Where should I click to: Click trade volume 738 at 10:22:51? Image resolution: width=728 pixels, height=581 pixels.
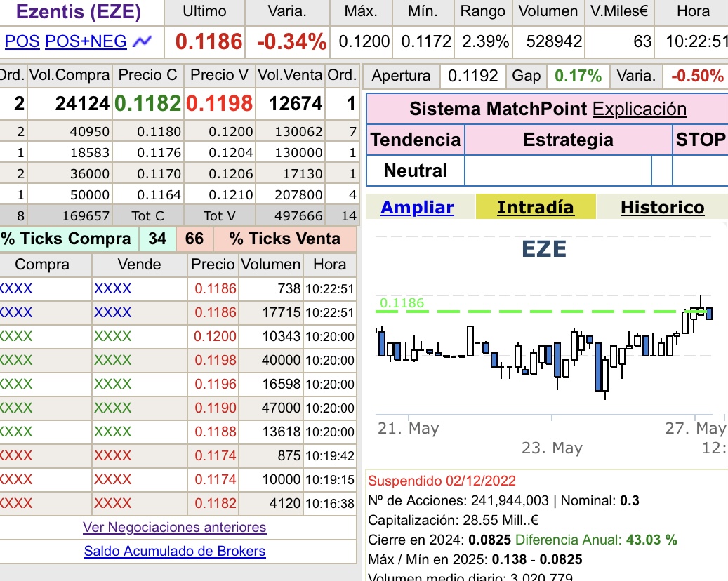click(x=289, y=288)
